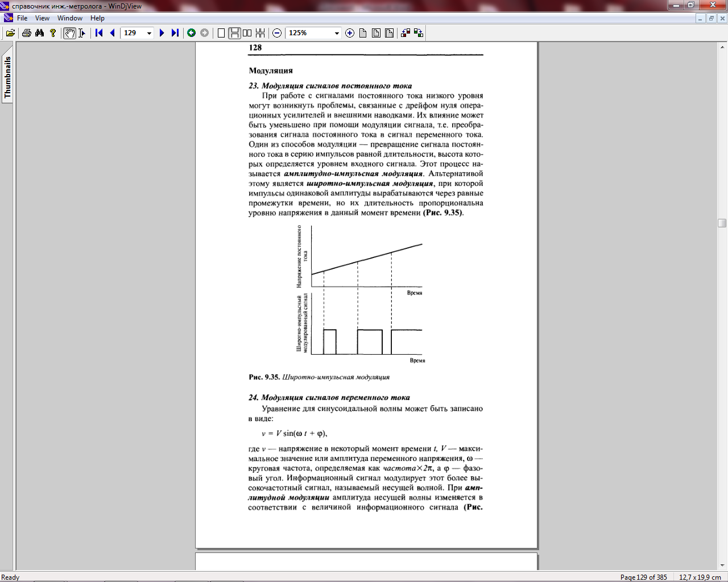Click heading '24. Модуляция сигналов переменного тока'
This screenshot has width=728, height=582.
pyautogui.click(x=329, y=397)
